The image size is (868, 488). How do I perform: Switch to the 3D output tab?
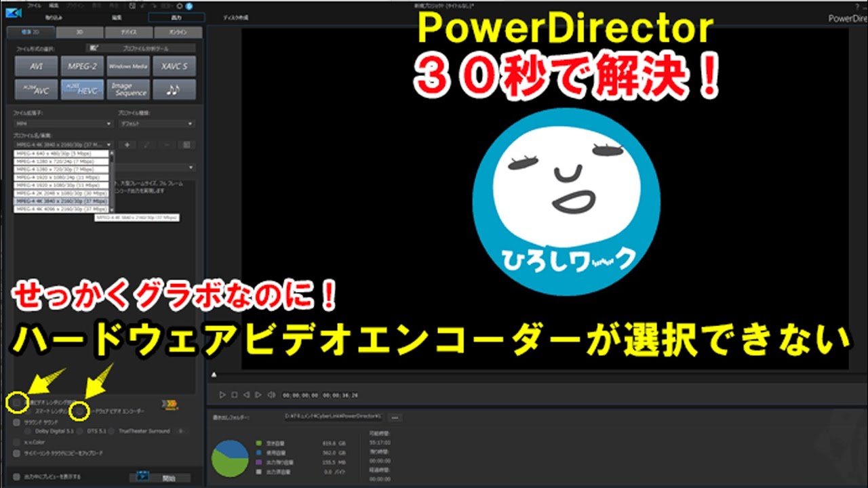click(x=79, y=32)
